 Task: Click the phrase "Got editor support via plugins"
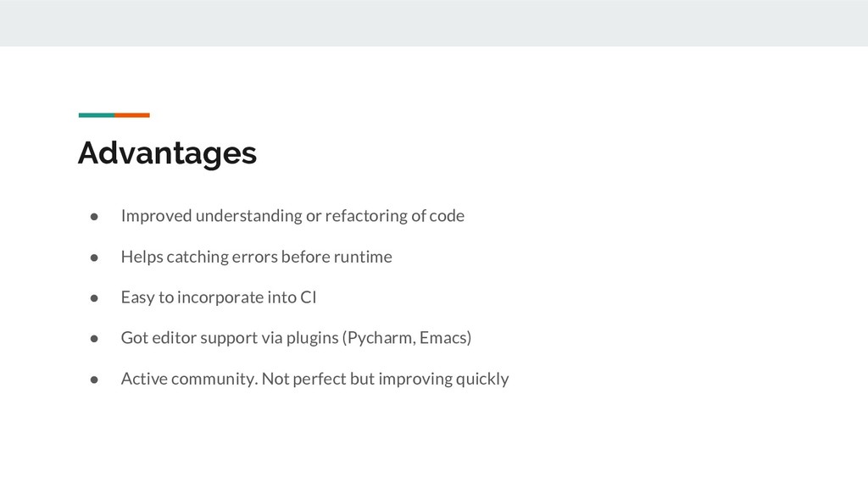229,338
